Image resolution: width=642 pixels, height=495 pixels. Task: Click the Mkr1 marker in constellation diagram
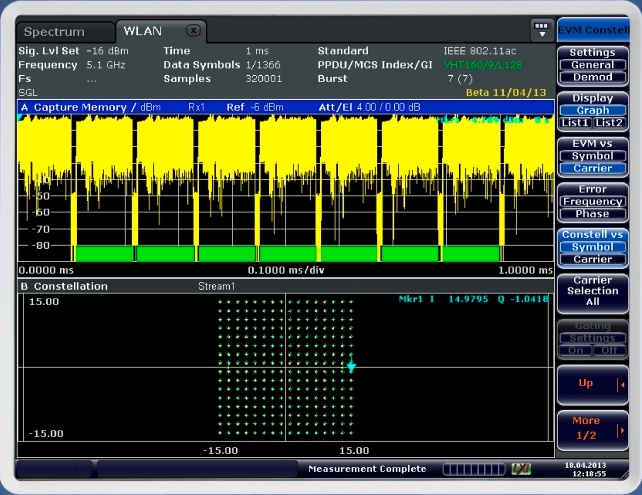[351, 367]
